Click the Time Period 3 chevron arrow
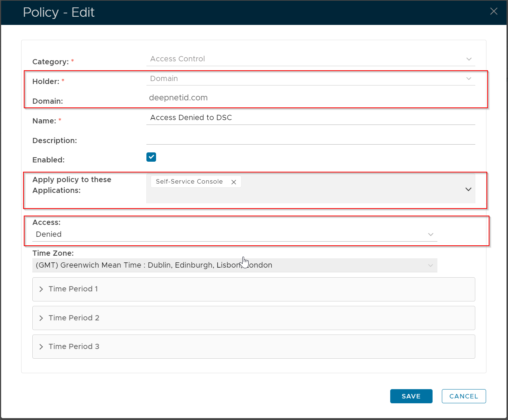The image size is (508, 420). 41,347
